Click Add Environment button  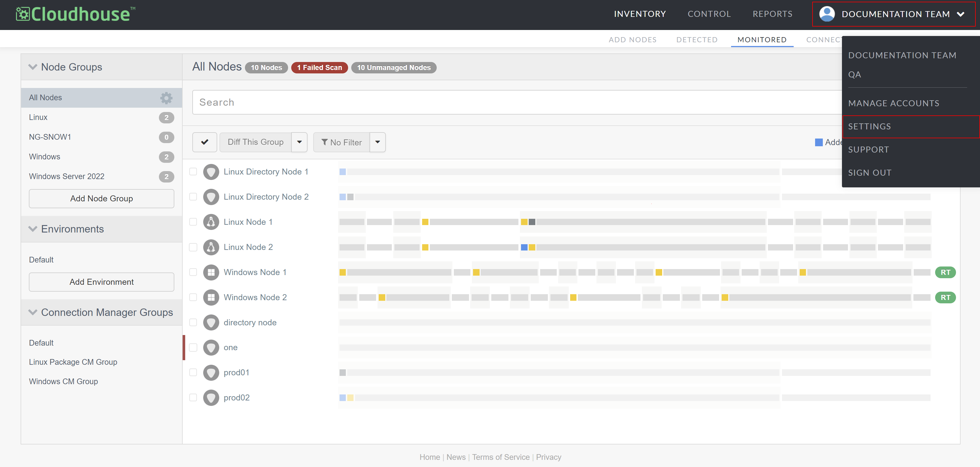pos(101,282)
